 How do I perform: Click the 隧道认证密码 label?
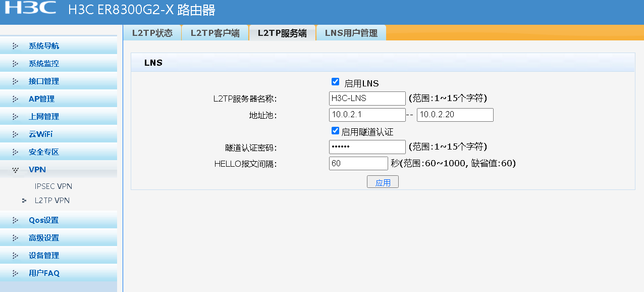251,148
